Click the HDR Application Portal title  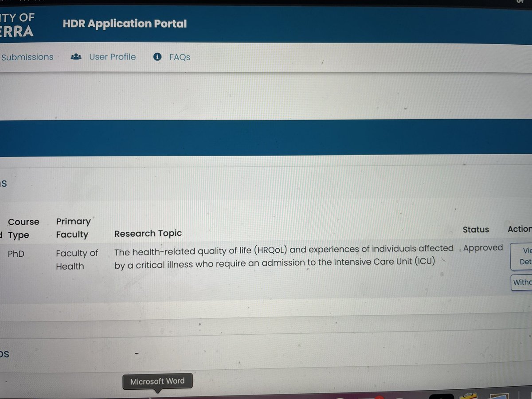tap(125, 24)
